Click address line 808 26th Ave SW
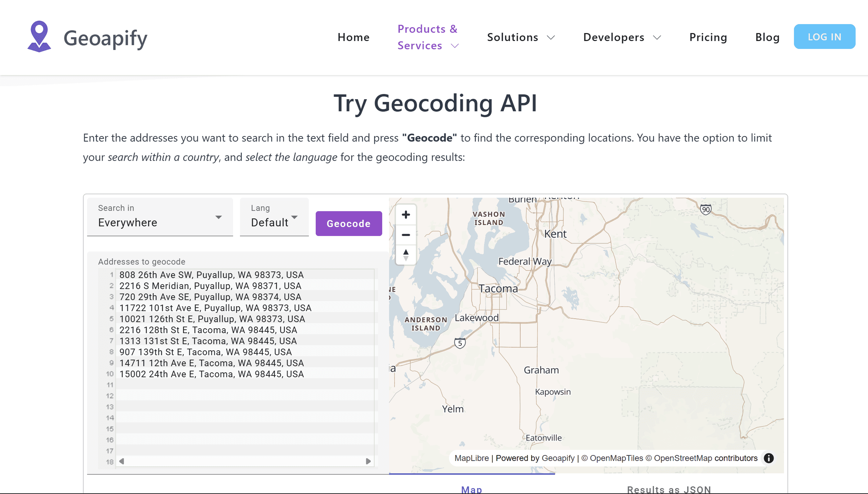The height and width of the screenshot is (494, 868). (x=211, y=275)
